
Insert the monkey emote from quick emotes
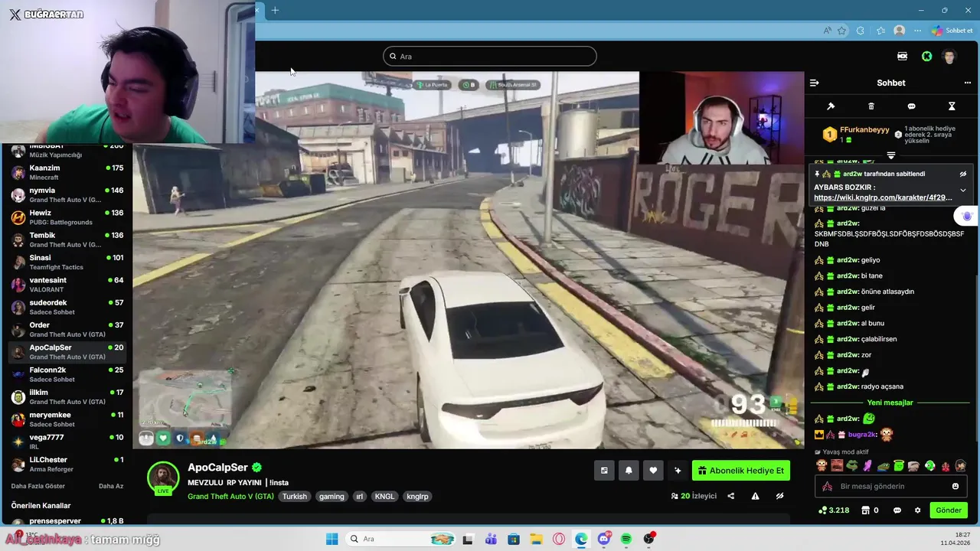tap(821, 465)
